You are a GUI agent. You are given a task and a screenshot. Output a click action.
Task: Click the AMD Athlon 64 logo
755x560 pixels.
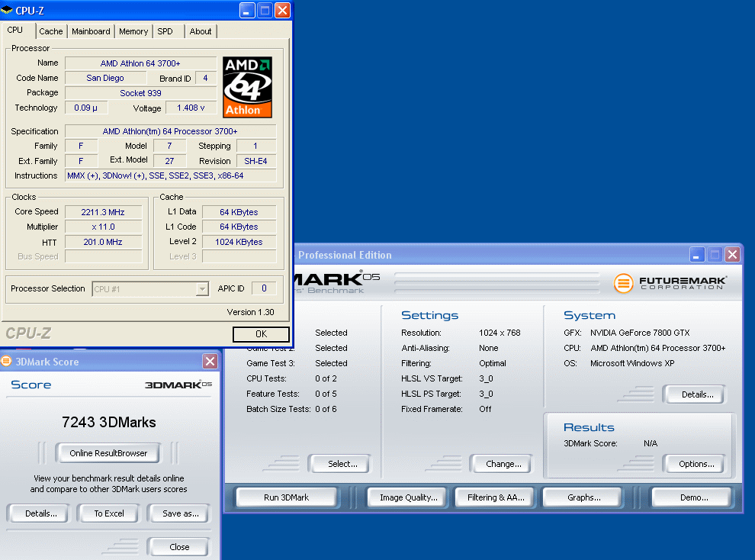pos(248,87)
